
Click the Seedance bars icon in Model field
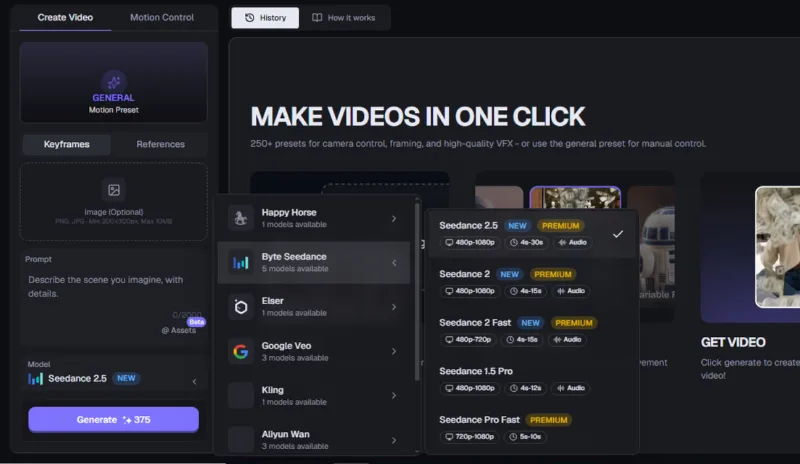click(35, 379)
